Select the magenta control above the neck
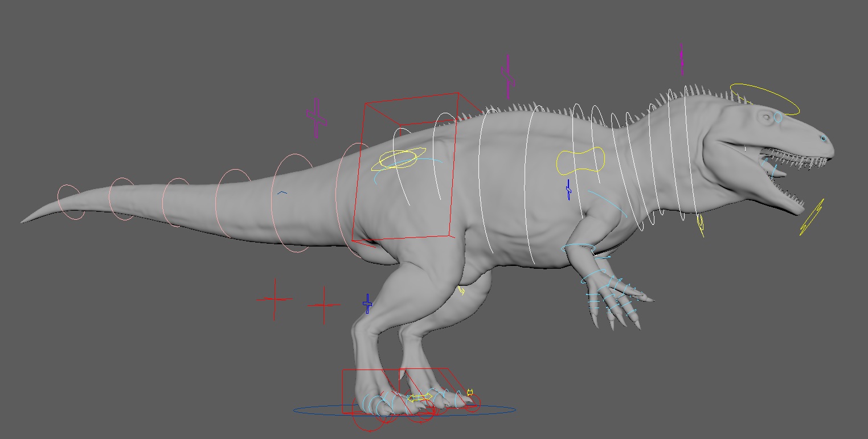The width and height of the screenshot is (868, 439). coord(681,59)
